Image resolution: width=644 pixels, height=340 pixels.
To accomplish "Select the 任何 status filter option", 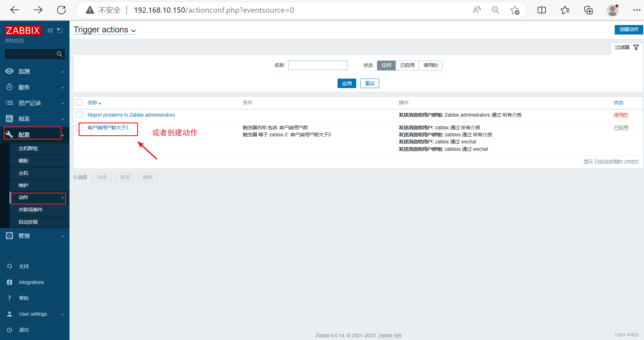I will [386, 65].
